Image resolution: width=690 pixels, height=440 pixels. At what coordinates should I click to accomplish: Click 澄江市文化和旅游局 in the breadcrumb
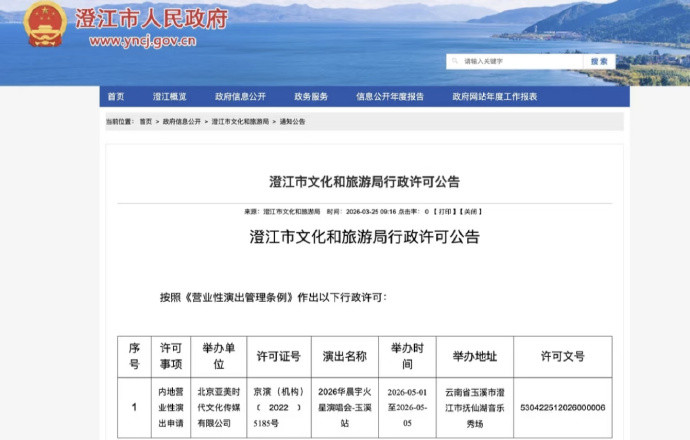click(240, 121)
